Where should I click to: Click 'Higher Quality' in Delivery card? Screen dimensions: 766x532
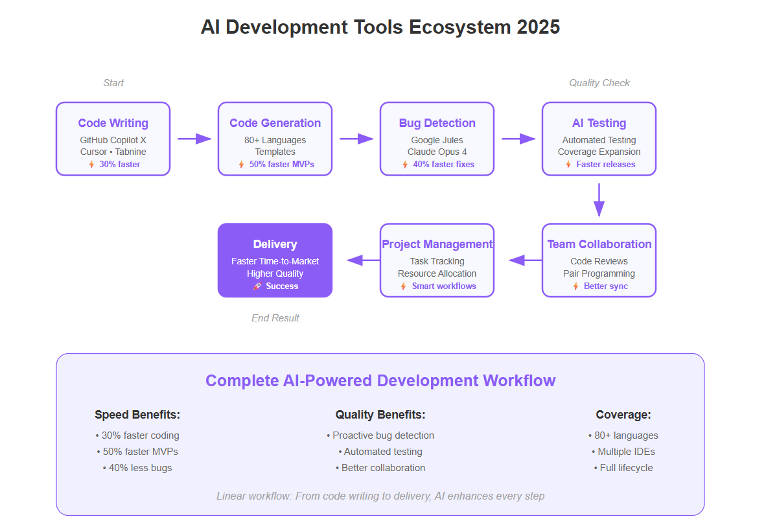(275, 273)
